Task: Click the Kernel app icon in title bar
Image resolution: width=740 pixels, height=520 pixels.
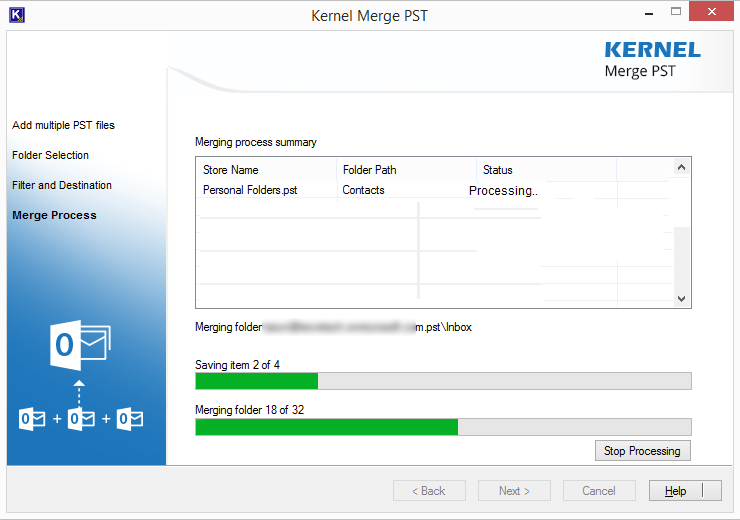Action: [17, 15]
